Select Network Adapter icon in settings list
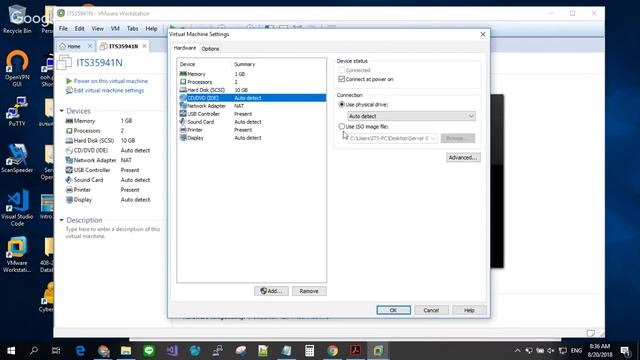The width and height of the screenshot is (640, 360). coord(183,106)
